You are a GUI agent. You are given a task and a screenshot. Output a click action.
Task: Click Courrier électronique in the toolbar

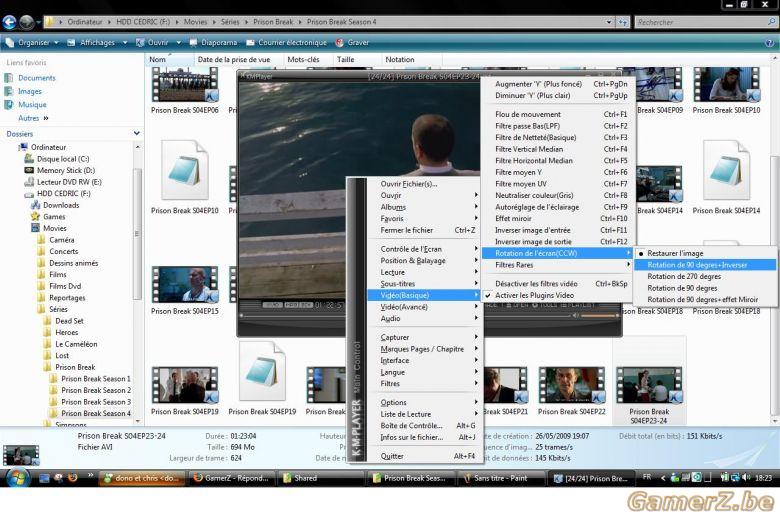[x=287, y=43]
